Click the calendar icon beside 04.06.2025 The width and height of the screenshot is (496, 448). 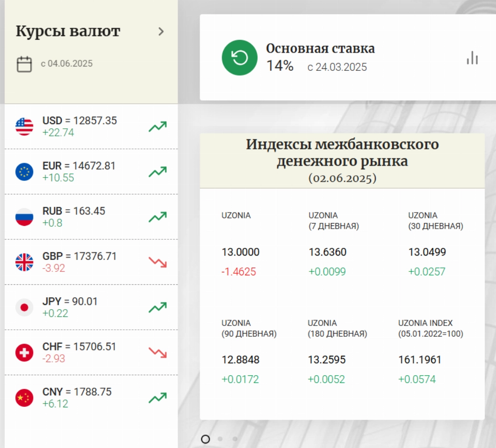[24, 64]
